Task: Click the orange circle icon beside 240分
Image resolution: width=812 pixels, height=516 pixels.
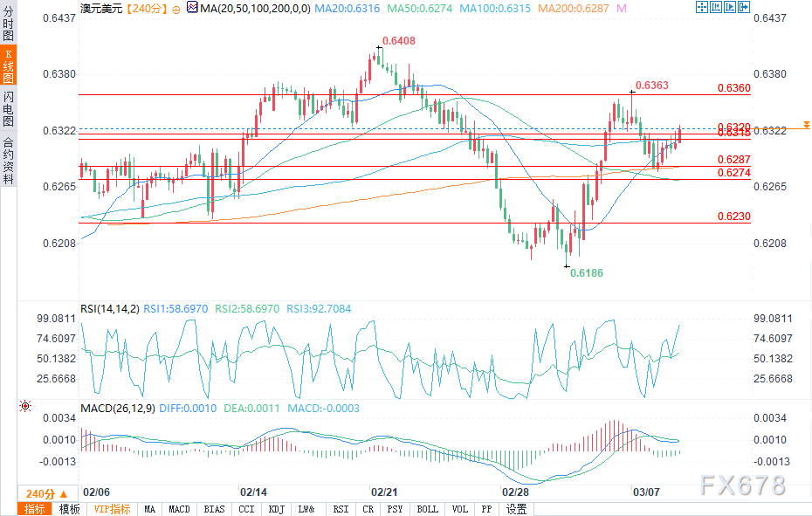Action: pos(176,10)
